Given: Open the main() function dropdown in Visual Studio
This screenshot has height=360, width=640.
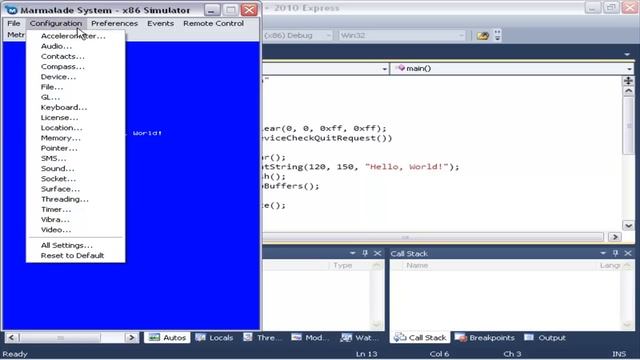Looking at the screenshot, I should [x=629, y=69].
